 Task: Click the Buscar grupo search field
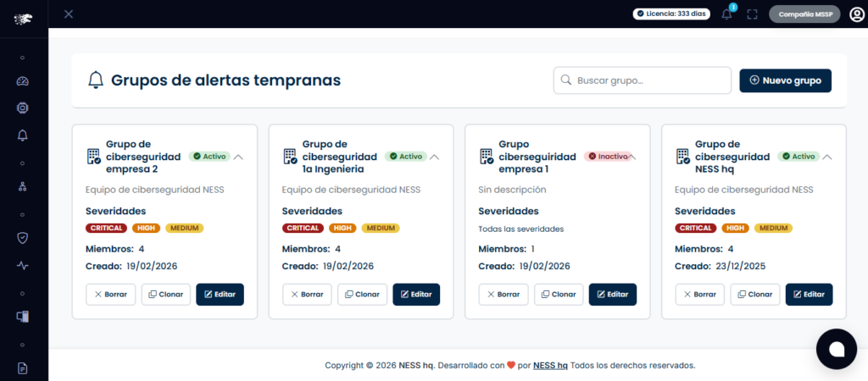point(642,80)
